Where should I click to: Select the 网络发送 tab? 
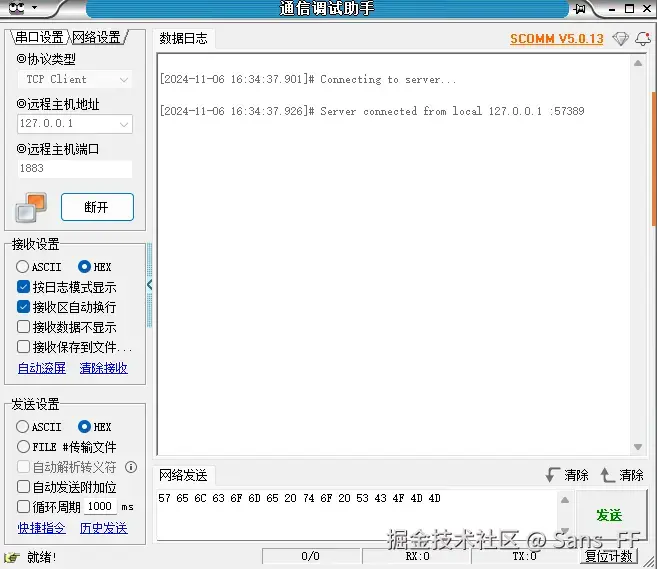[184, 475]
